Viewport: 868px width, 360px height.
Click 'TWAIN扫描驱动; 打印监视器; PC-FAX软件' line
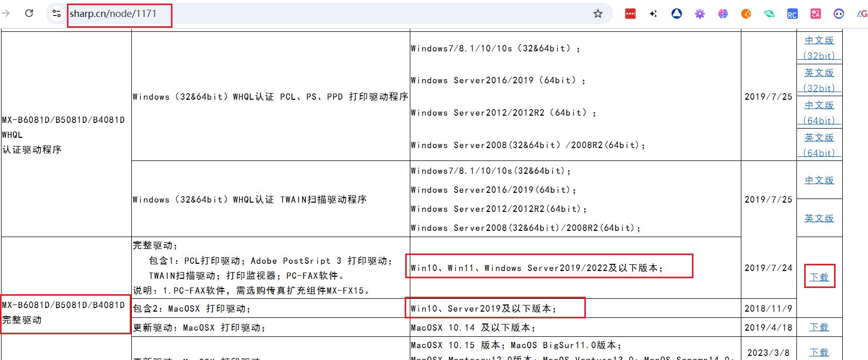247,276
